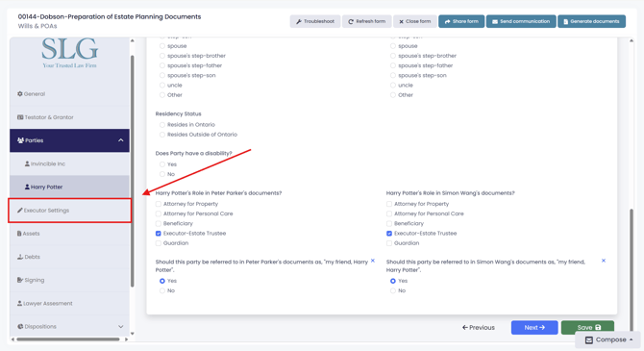Check Attorney for Personal Care for Peter Parker
The height and width of the screenshot is (351, 644).
[159, 213]
